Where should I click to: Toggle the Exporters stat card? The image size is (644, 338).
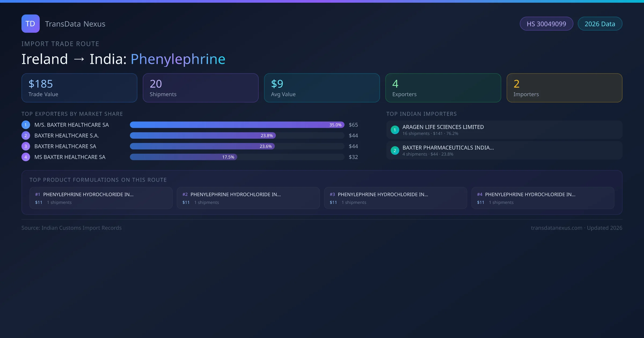443,88
